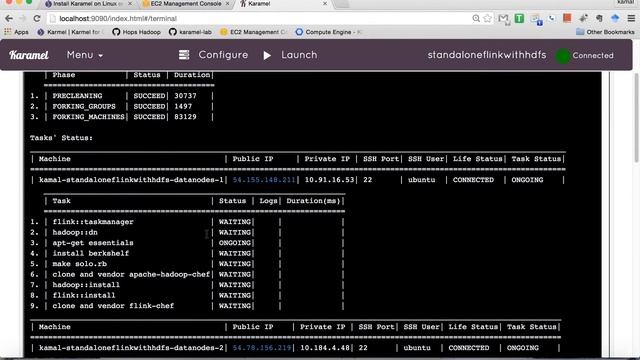This screenshot has width=640, height=360.
Task: Click the install berkshelf task
Action: [x=91, y=253]
